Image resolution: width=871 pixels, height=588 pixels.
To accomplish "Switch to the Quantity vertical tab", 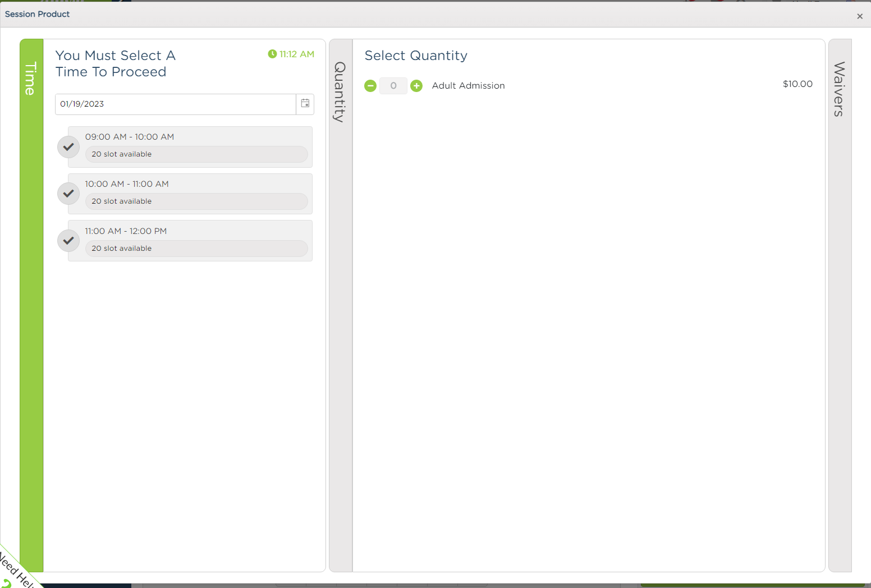I will tap(341, 305).
